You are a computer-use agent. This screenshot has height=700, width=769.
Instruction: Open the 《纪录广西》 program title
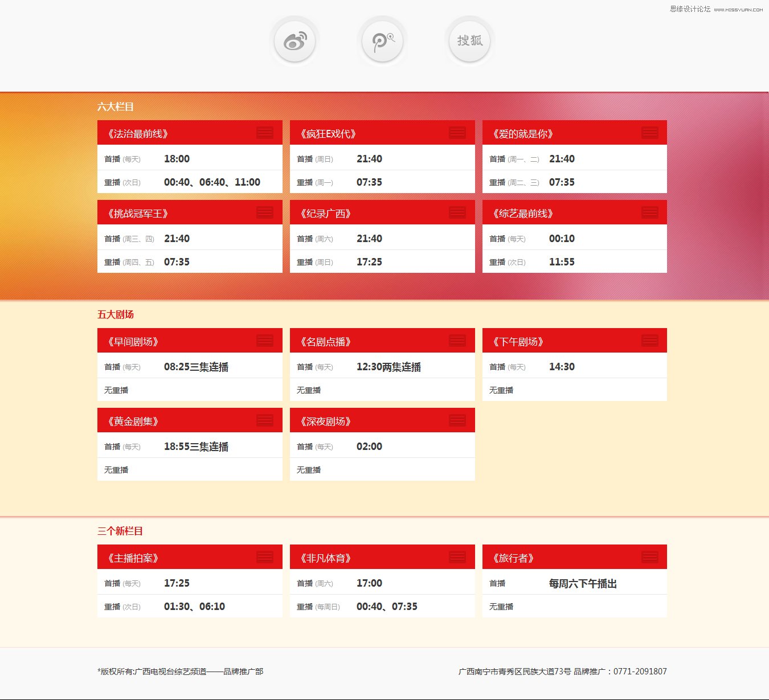pyautogui.click(x=325, y=214)
